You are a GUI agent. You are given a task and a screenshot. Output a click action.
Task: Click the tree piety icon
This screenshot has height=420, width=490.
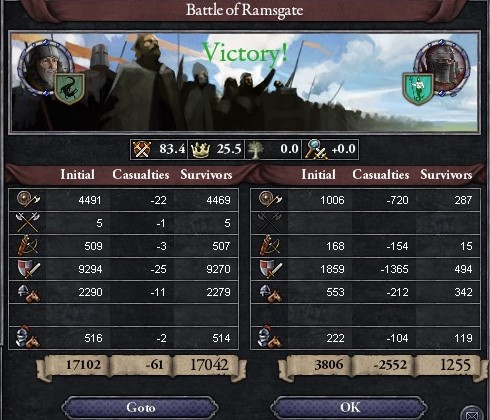point(256,150)
